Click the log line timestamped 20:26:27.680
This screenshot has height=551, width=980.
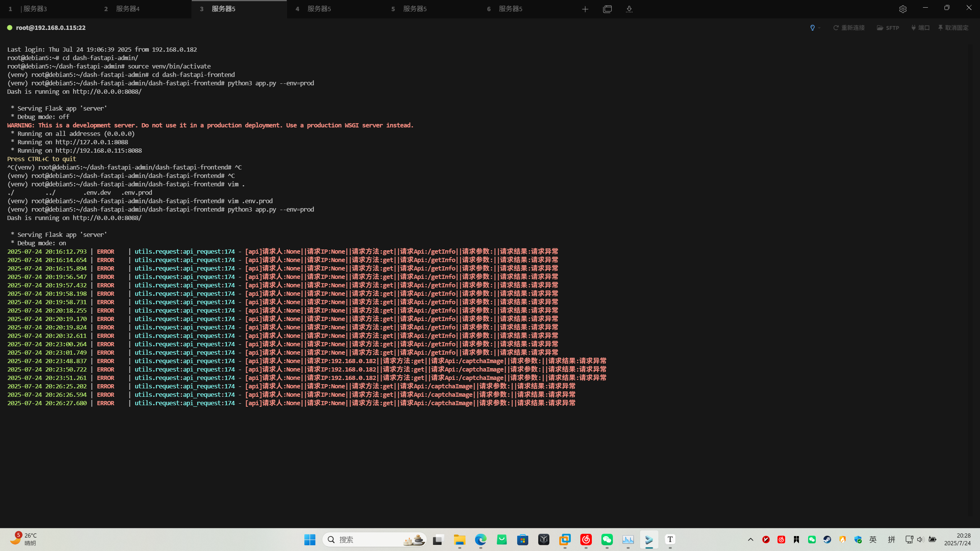tap(291, 403)
